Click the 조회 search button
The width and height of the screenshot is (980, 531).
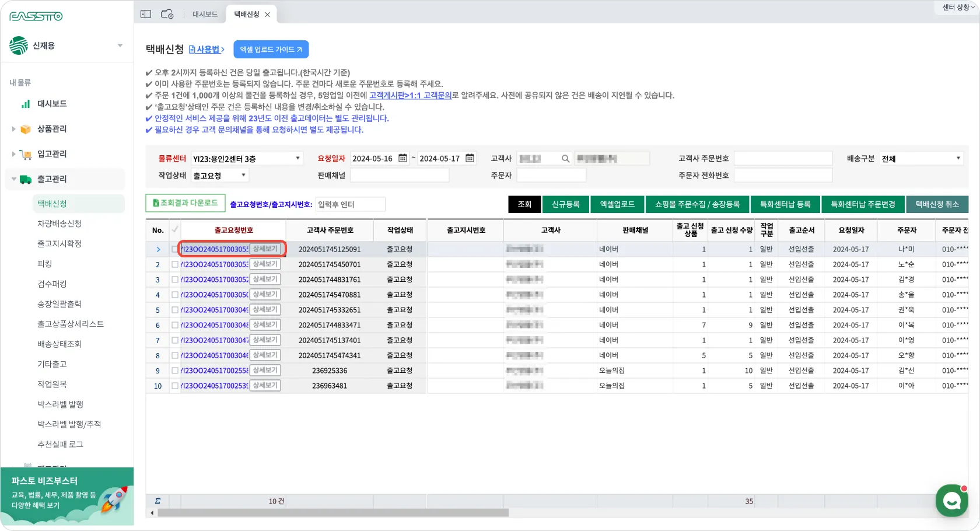point(524,204)
